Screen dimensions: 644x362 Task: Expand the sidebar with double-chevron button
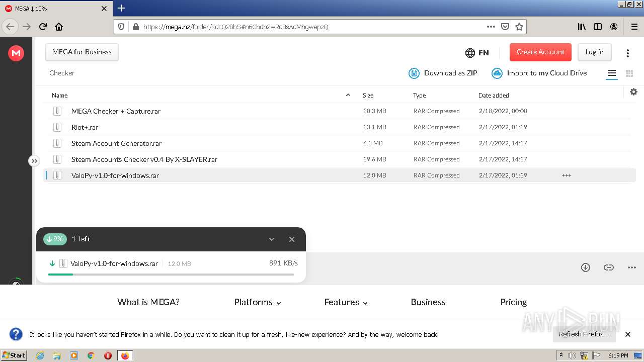point(34,161)
